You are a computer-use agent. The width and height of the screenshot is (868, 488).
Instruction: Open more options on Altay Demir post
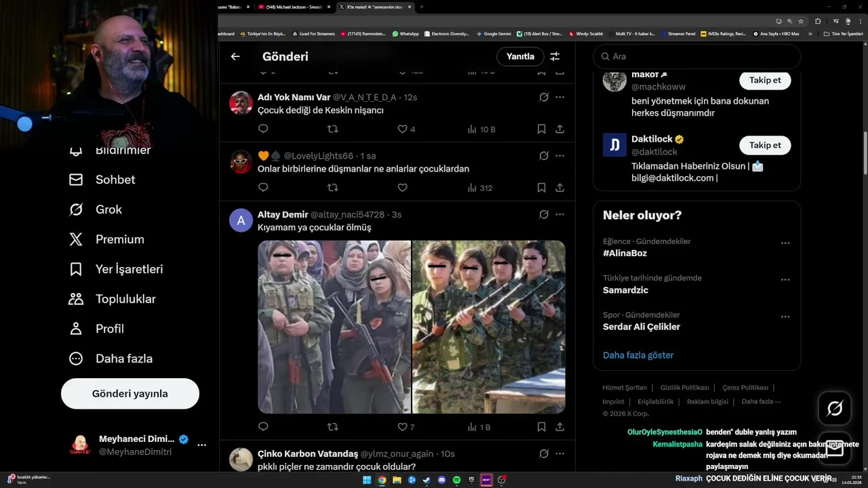coord(560,214)
